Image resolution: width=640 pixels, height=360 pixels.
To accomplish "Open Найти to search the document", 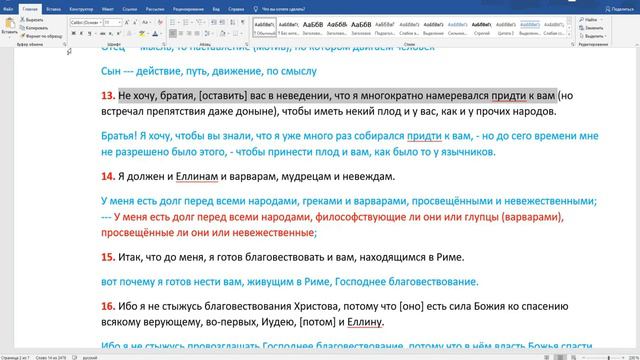I will click(x=590, y=20).
